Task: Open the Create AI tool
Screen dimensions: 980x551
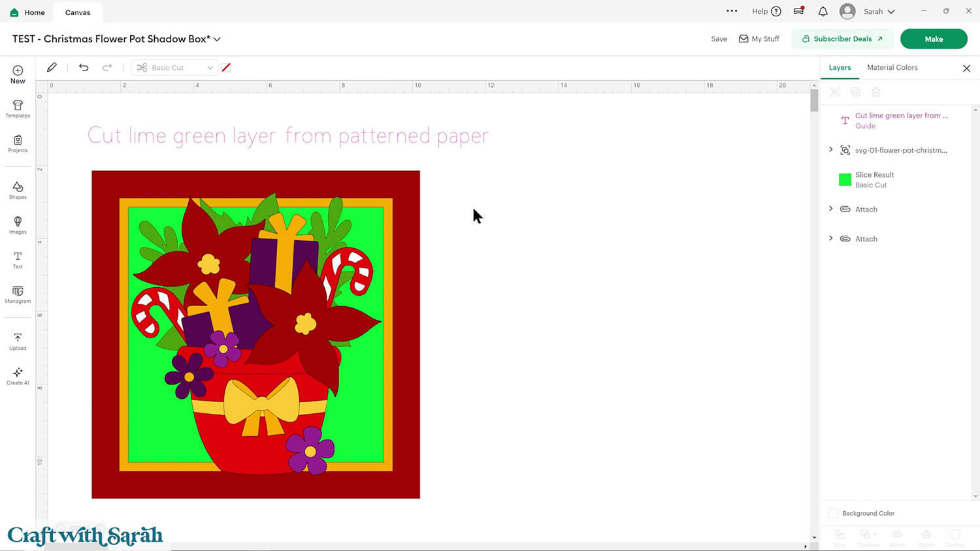Action: [x=18, y=375]
